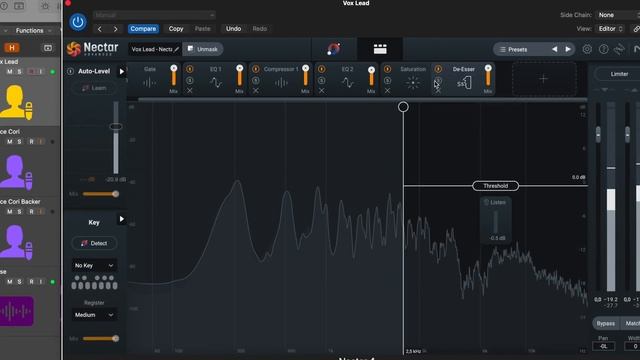Click the Auto-Level Learn button
Screen dimensions: 640x360
94,88
